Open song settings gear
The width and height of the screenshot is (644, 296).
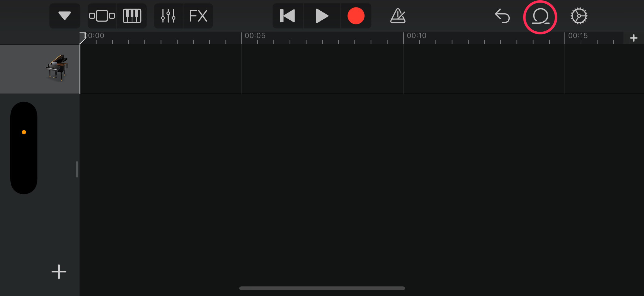579,16
